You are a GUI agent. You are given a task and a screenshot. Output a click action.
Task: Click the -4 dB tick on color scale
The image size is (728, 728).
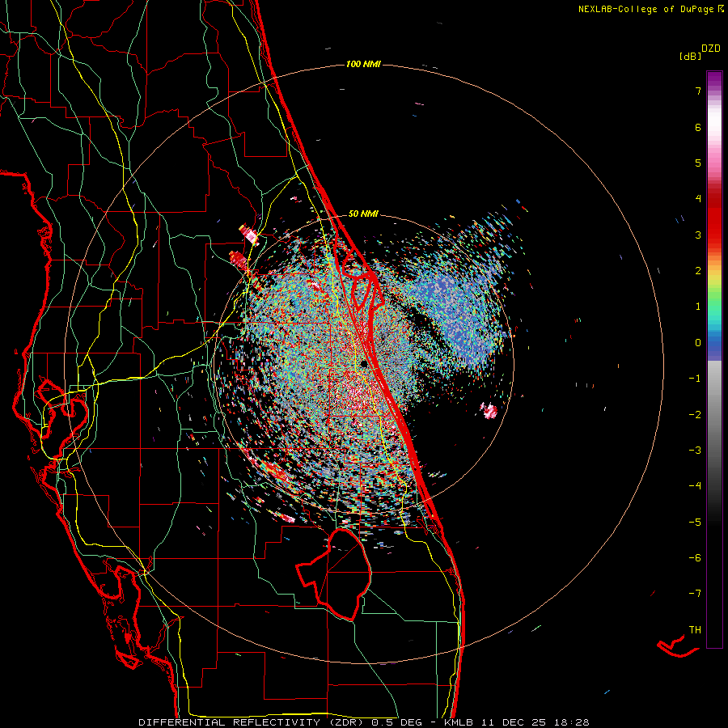coord(695,486)
